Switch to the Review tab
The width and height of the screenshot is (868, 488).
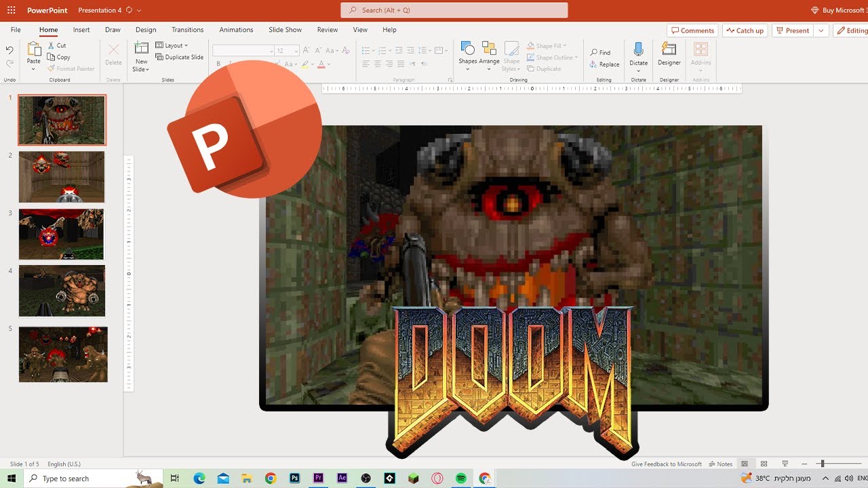328,30
